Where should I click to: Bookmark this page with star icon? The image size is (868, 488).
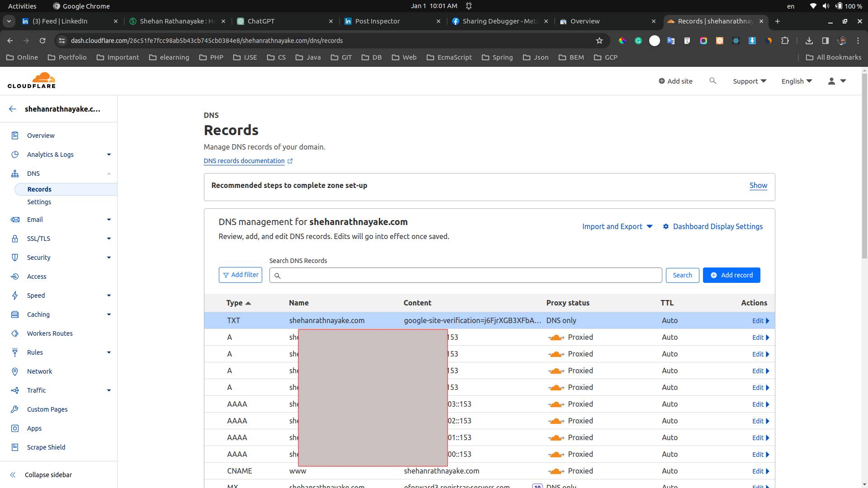(599, 41)
